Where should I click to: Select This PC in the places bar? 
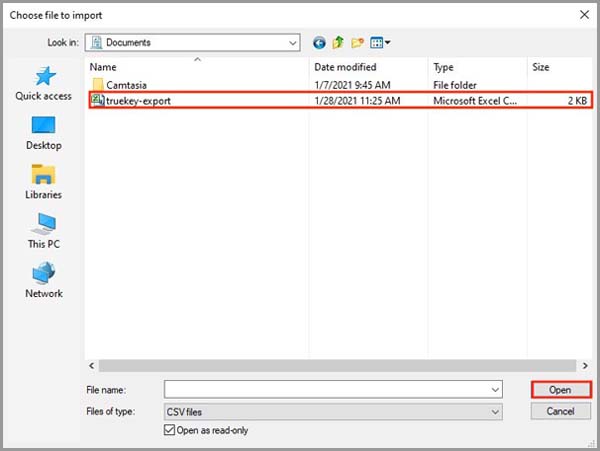click(44, 231)
